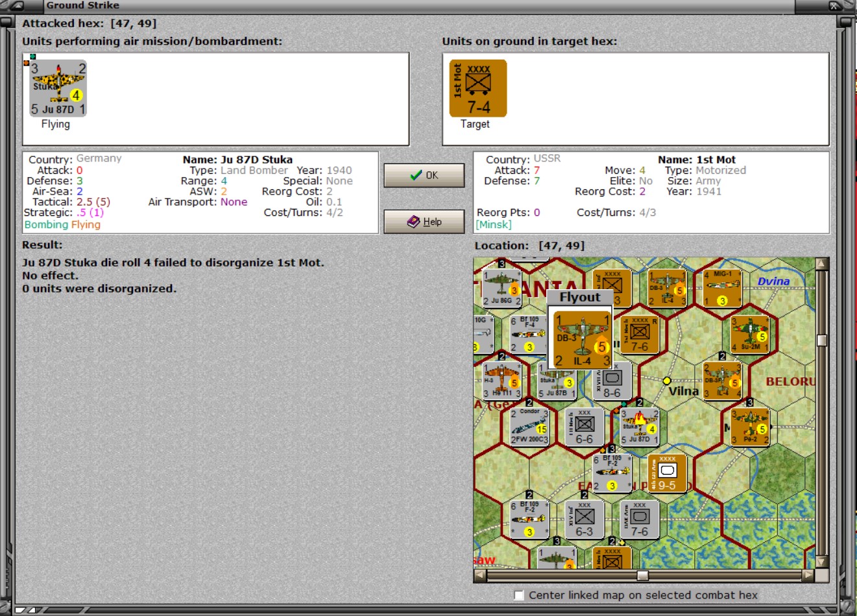This screenshot has width=857, height=616.
Task: Select the Soviet 9-5 army counter
Action: 667,473
